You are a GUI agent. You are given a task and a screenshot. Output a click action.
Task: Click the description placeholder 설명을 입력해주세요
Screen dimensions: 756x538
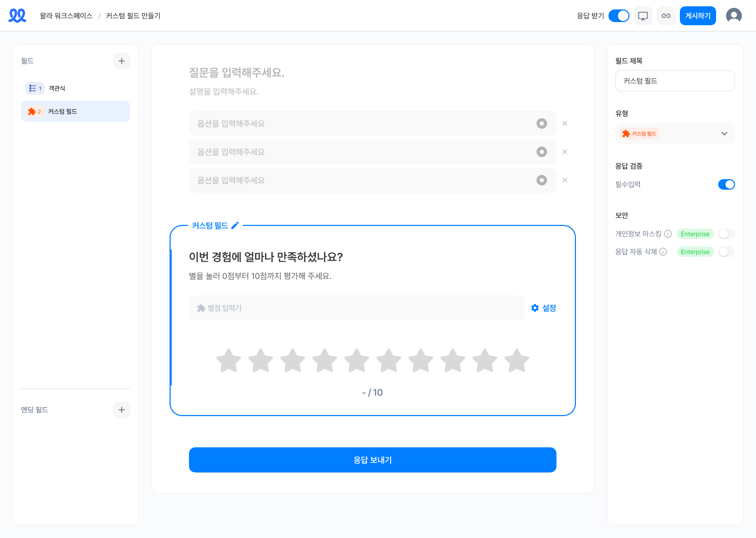pyautogui.click(x=224, y=91)
